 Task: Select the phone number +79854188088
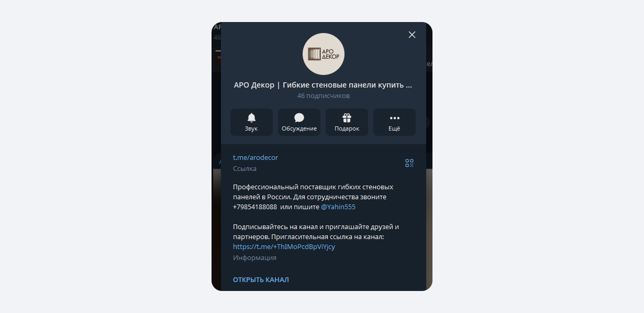point(255,207)
